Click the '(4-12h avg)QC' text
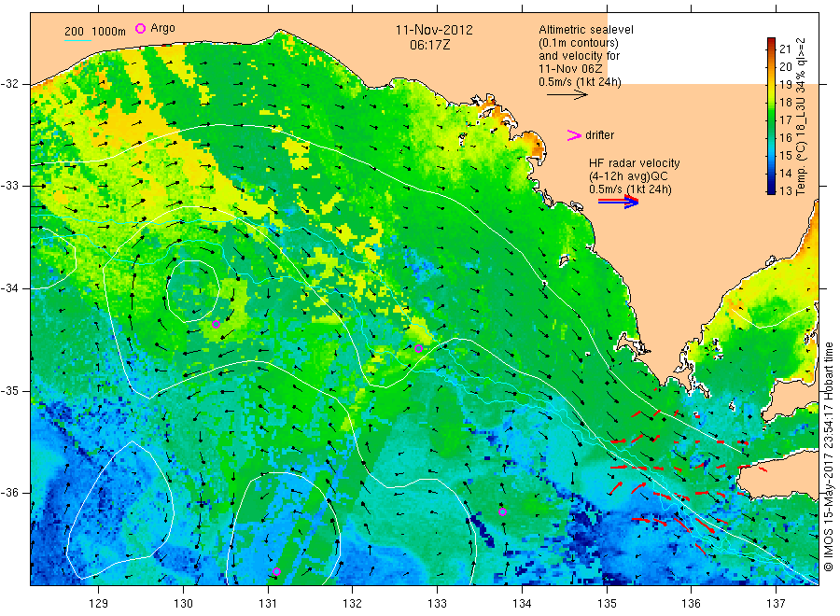Screen dimensions: 840x616 (x=628, y=176)
